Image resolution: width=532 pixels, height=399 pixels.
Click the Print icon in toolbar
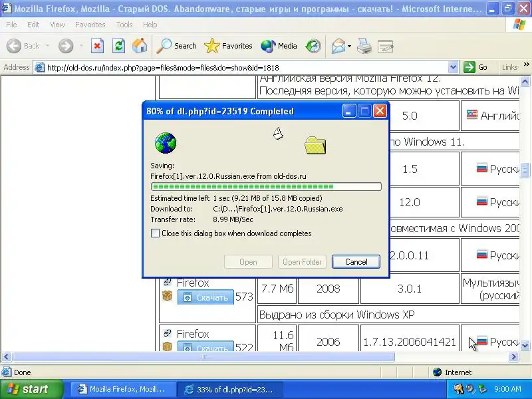click(364, 46)
